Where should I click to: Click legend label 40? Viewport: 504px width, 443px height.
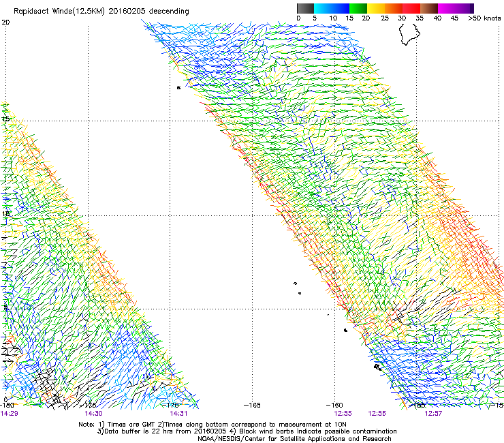[x=437, y=18]
